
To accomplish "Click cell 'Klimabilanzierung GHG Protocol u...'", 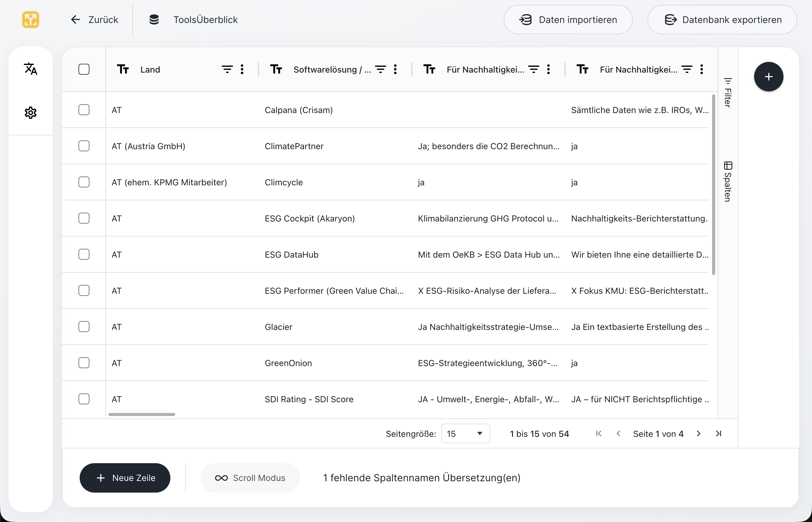I will [x=488, y=218].
